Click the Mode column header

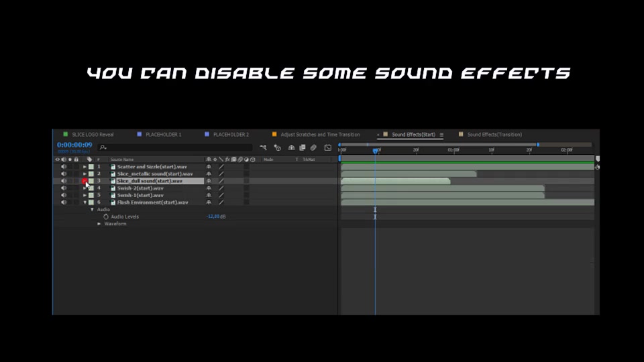pyautogui.click(x=268, y=160)
